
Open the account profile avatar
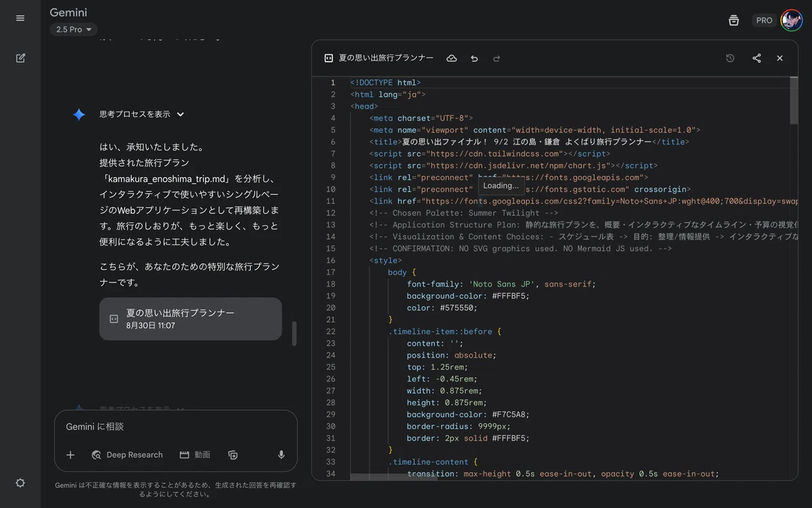coord(791,20)
